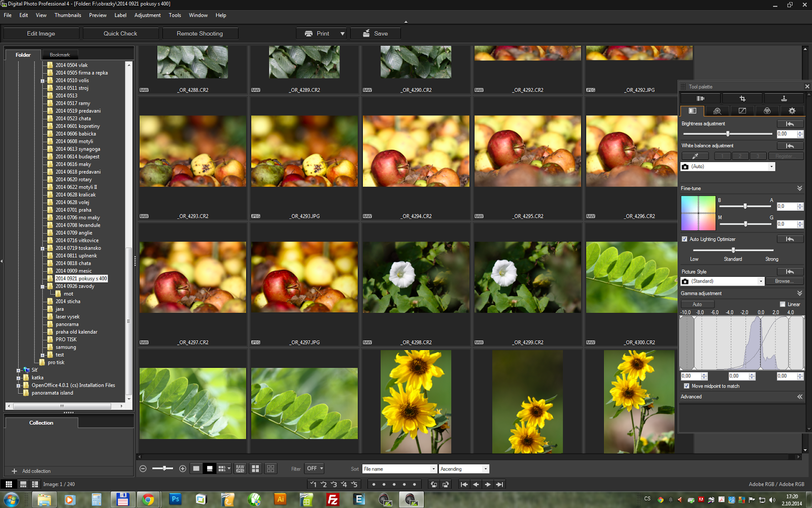Viewport: 812px width, 508px height.
Task: Apply check mark 1 rating
Action: (313, 485)
